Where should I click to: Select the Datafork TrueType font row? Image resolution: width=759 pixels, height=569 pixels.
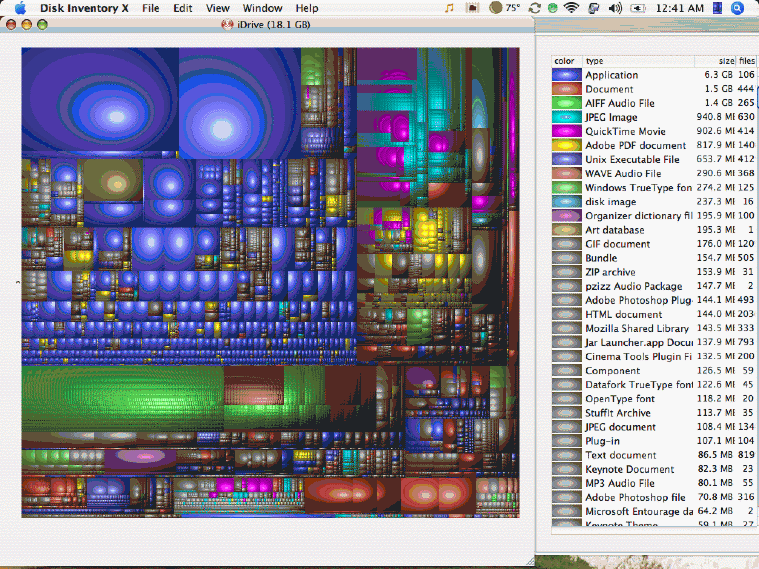pyautogui.click(x=653, y=384)
